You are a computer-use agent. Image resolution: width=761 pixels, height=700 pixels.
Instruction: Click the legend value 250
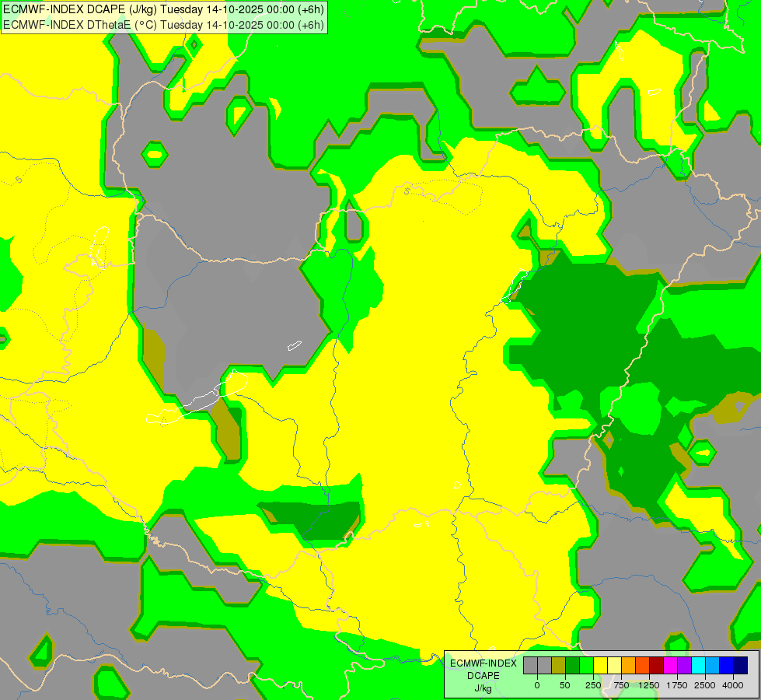pyautogui.click(x=593, y=685)
